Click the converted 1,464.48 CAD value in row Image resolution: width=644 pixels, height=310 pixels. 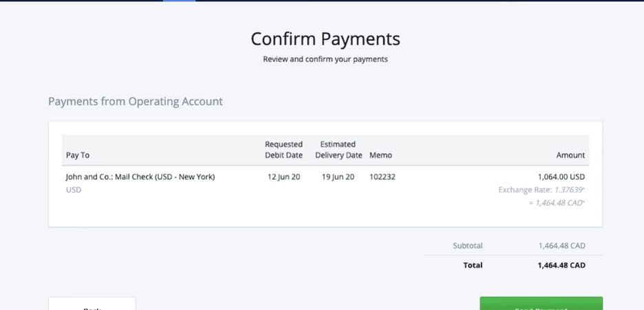(557, 203)
